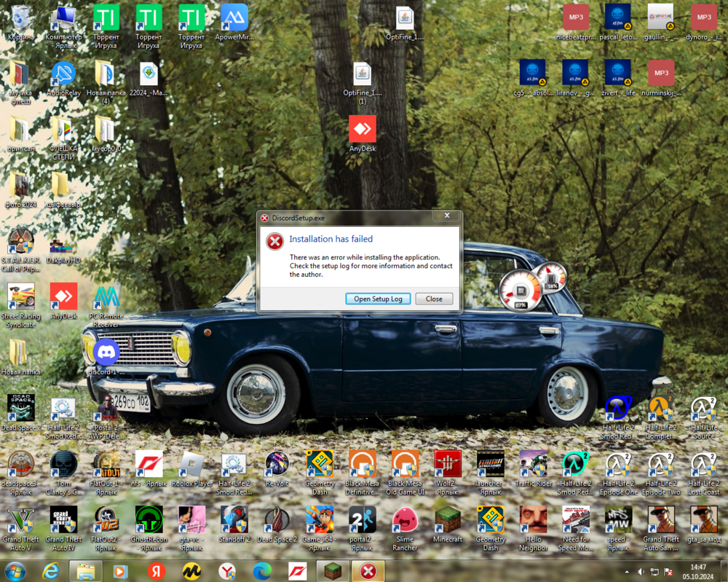Click the Open Setup Log button
The height and width of the screenshot is (582, 728).
click(x=377, y=299)
